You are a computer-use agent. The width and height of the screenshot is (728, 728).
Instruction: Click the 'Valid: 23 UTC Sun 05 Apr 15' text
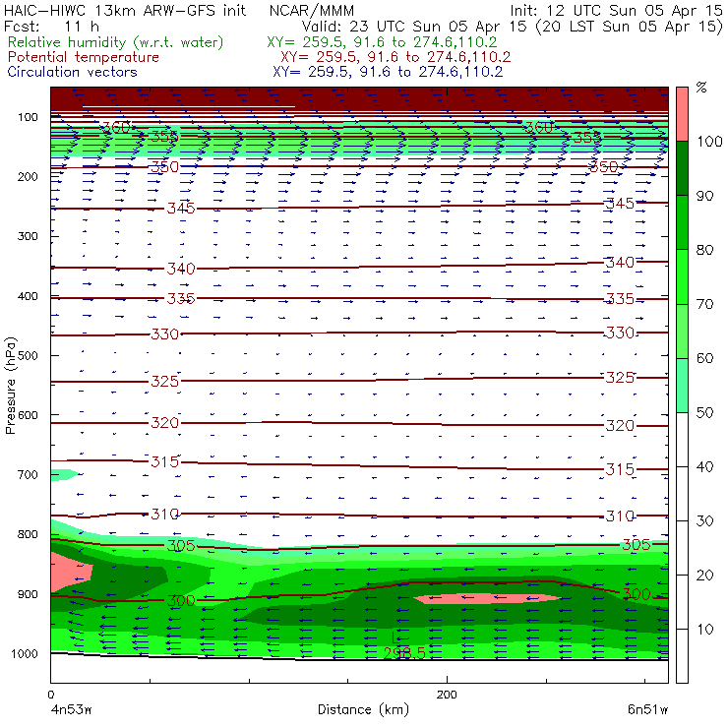point(414,26)
